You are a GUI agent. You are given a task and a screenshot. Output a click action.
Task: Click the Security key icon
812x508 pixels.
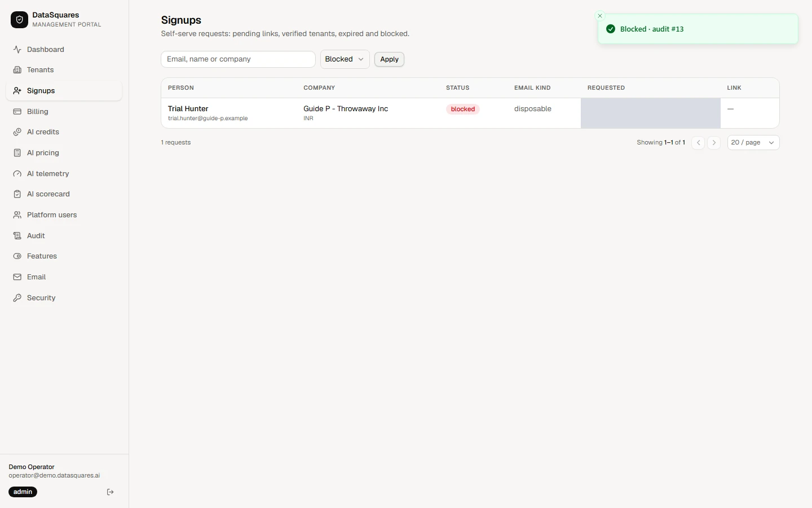(x=17, y=298)
